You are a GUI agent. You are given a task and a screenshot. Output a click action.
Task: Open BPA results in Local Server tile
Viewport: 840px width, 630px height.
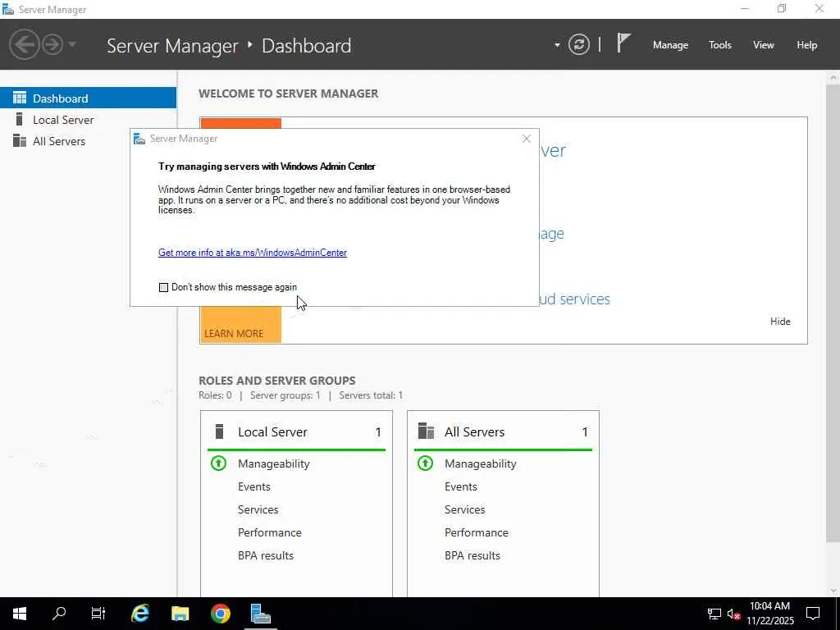(266, 555)
